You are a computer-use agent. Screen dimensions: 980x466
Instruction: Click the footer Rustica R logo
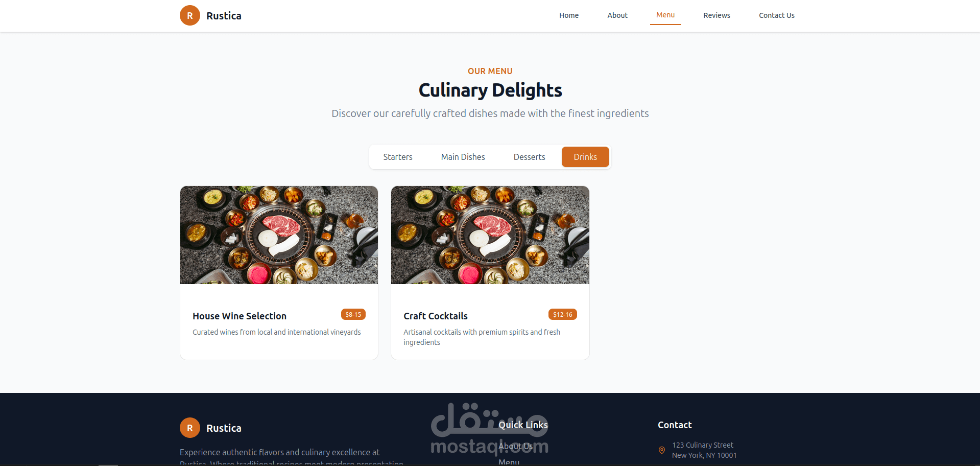click(190, 428)
